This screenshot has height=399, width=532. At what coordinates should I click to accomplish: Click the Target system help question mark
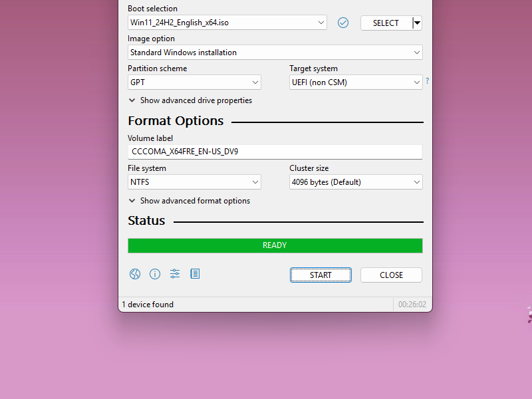click(427, 81)
